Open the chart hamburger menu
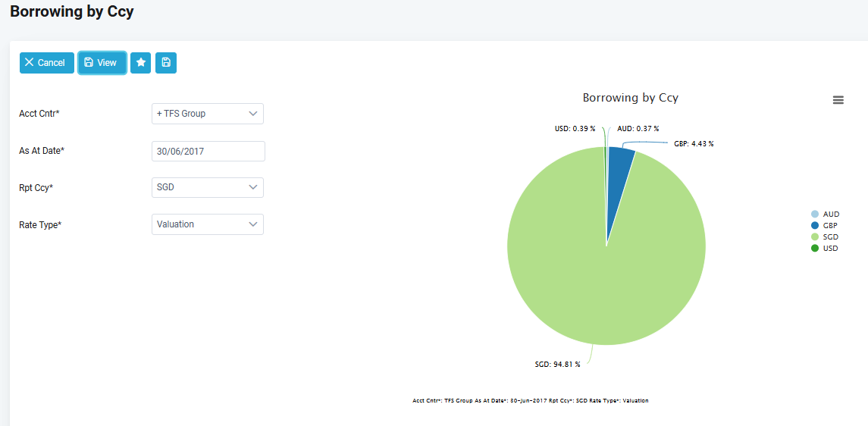This screenshot has height=426, width=868. pyautogui.click(x=838, y=100)
